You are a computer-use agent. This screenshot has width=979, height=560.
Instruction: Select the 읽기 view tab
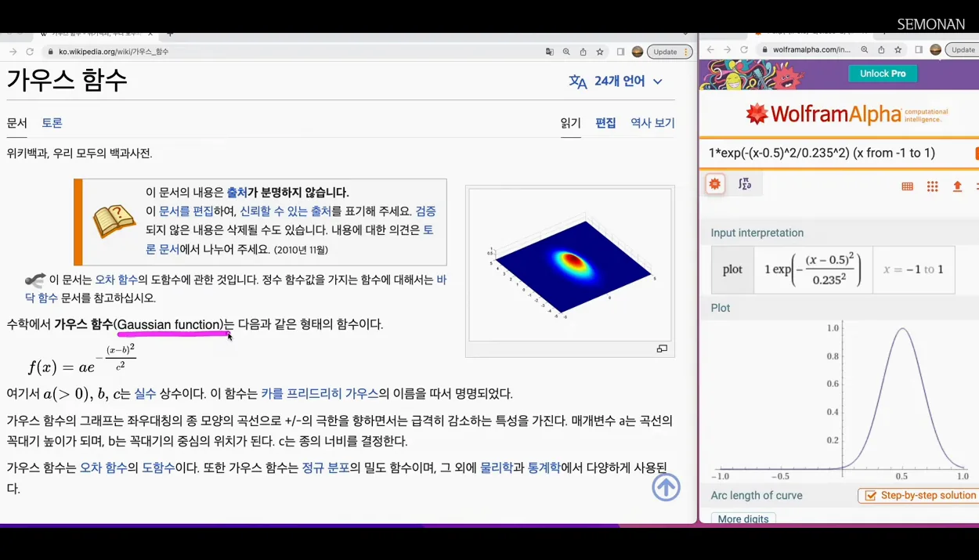point(571,123)
